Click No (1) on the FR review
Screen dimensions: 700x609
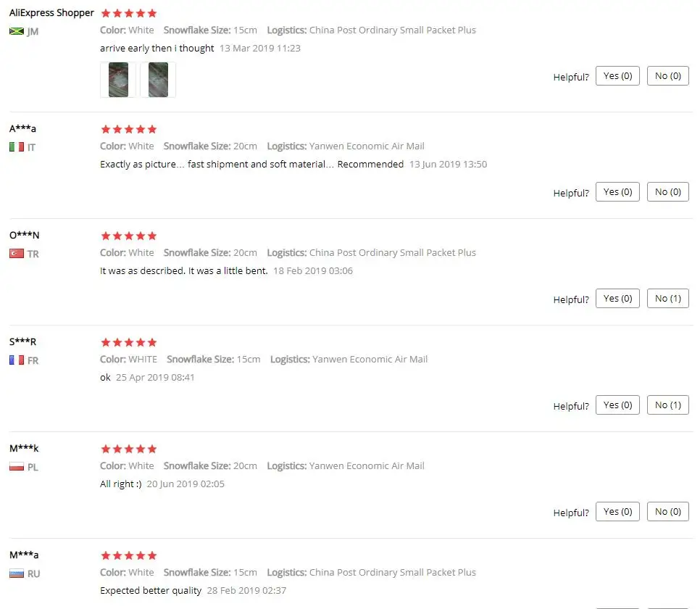[x=668, y=405]
